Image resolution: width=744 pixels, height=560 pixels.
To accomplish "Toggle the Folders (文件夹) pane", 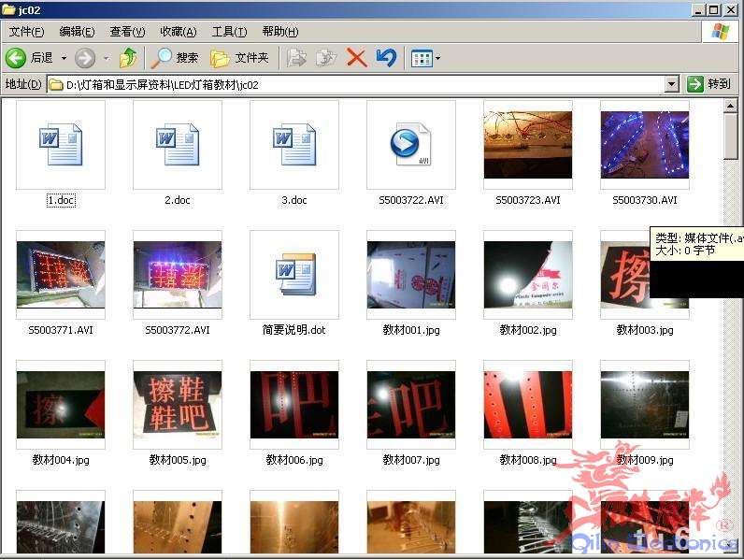I will pos(239,58).
